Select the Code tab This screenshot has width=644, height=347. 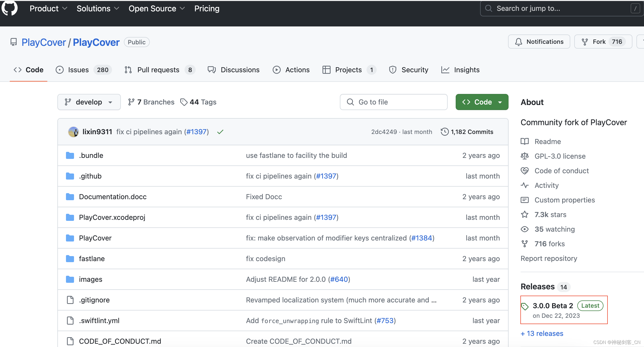tap(28, 70)
